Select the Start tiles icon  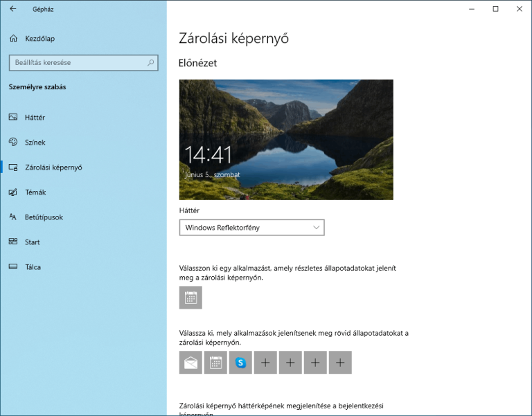pos(13,242)
